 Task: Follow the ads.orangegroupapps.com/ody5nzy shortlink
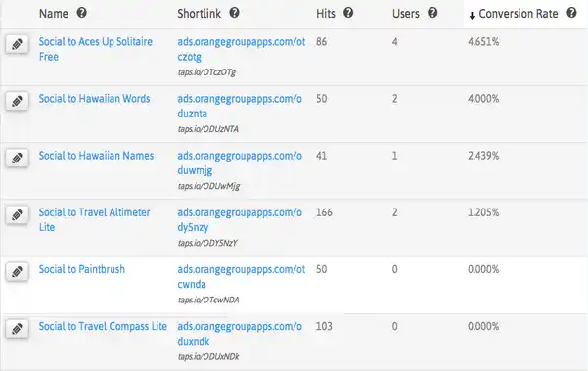(240, 220)
